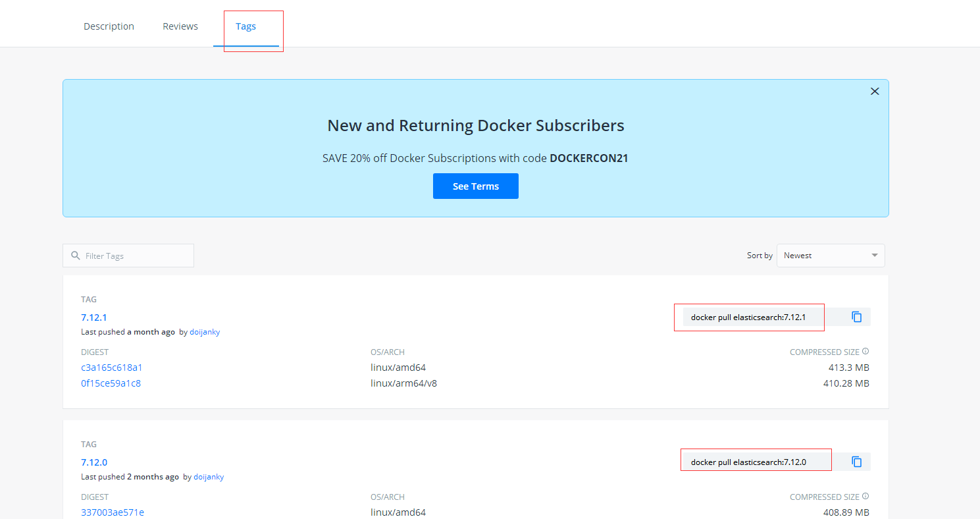The height and width of the screenshot is (519, 980).
Task: Open digest 0f15ce59a1c8
Action: click(x=111, y=383)
